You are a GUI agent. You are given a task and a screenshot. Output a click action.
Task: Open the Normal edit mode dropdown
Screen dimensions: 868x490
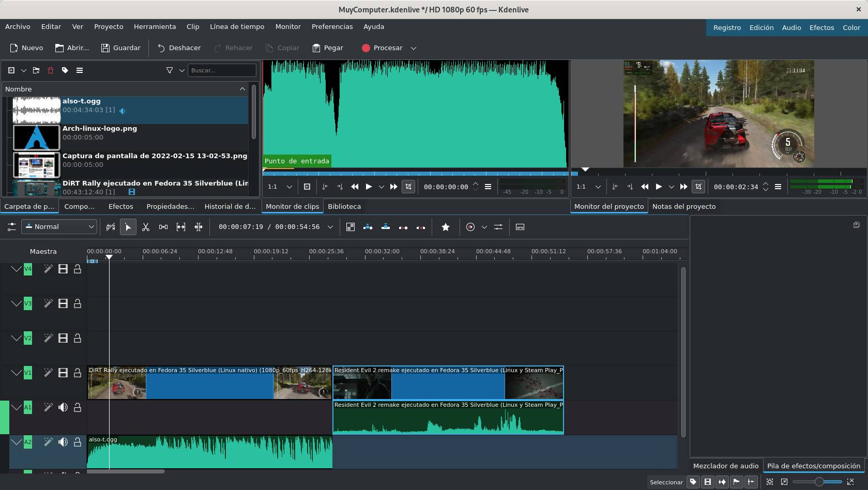59,227
